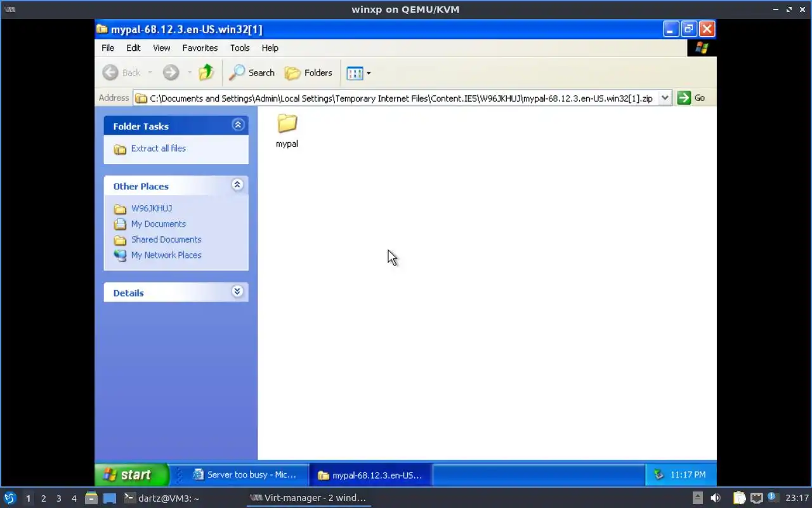Open Shared Documents link
This screenshot has width=812, height=508.
pyautogui.click(x=166, y=239)
